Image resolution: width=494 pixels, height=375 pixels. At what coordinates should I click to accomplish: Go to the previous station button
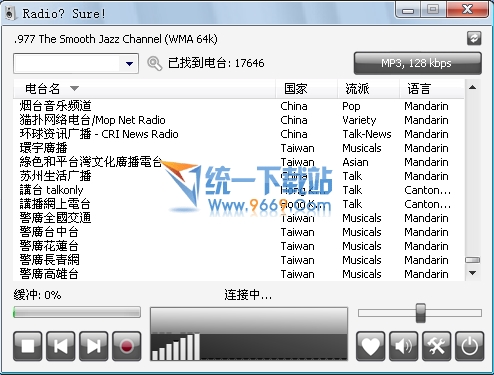(60, 346)
